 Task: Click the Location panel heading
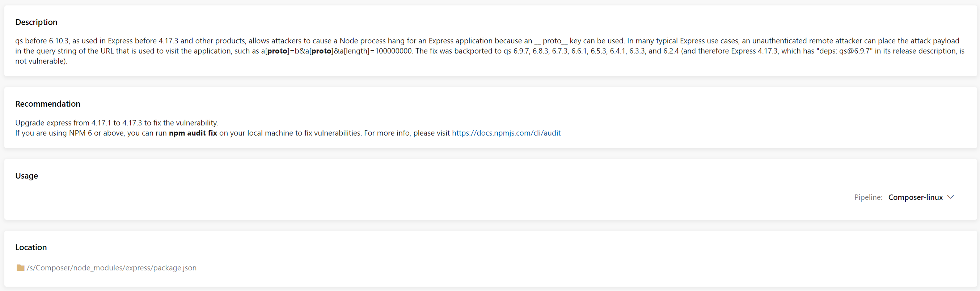point(31,247)
